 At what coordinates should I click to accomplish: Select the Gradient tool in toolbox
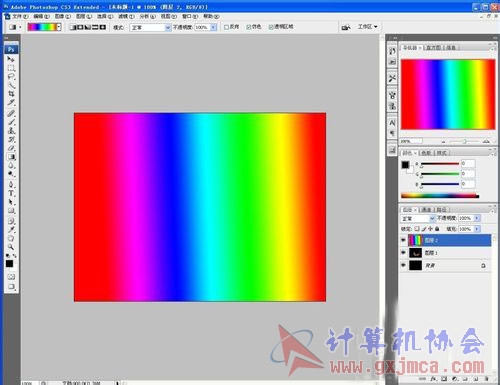[x=11, y=157]
